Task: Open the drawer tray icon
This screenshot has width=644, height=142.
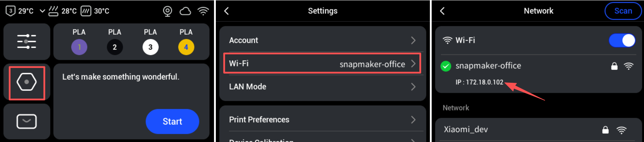Action: [x=27, y=121]
